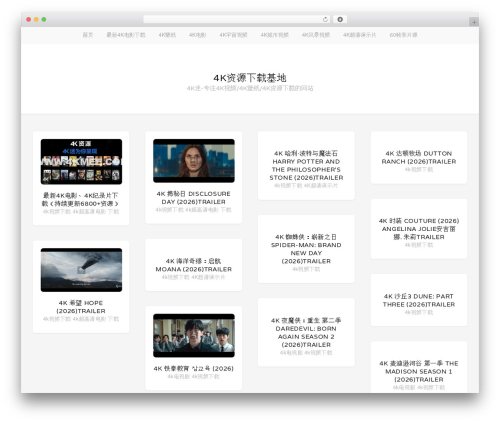The image size is (500, 423).
Task: Select the 60帧率片源 nav item
Action: (403, 35)
